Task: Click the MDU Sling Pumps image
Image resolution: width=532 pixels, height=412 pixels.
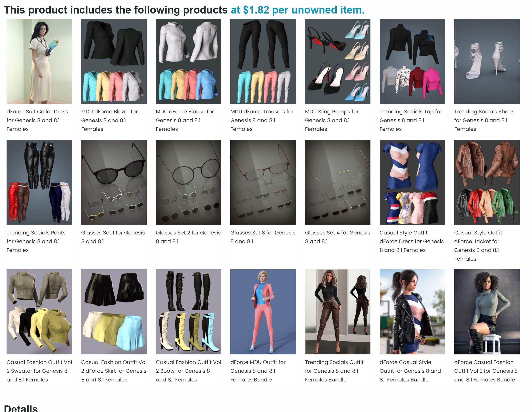Action: tap(338, 61)
